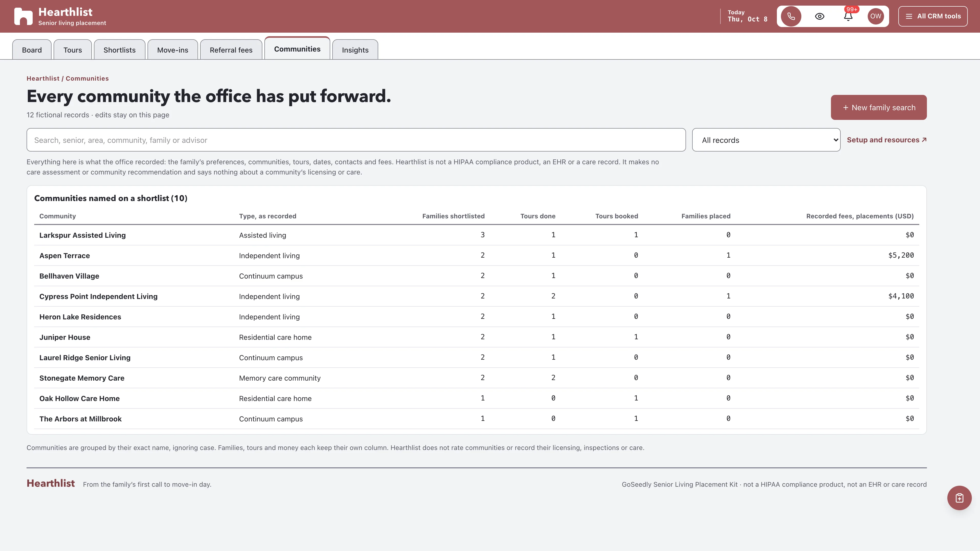Select Laurel Ridge Senior Living name
Screen dimensions: 980x551
click(85, 357)
